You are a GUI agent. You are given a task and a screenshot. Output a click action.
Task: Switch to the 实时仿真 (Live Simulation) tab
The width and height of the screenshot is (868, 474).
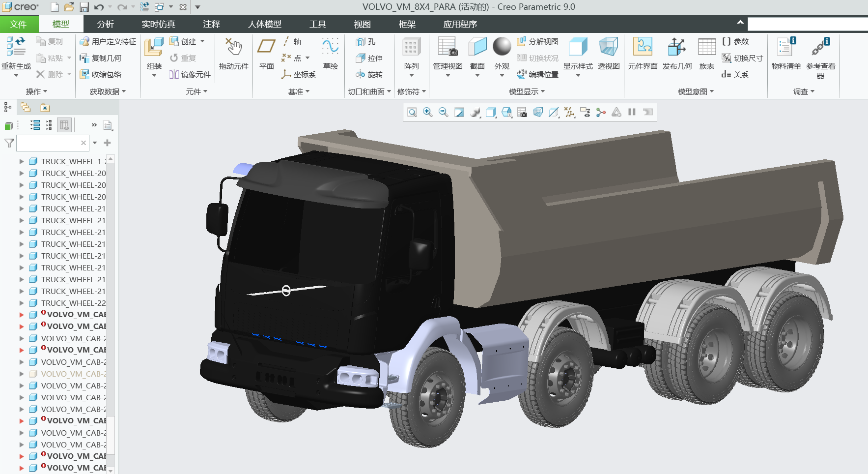pos(158,24)
